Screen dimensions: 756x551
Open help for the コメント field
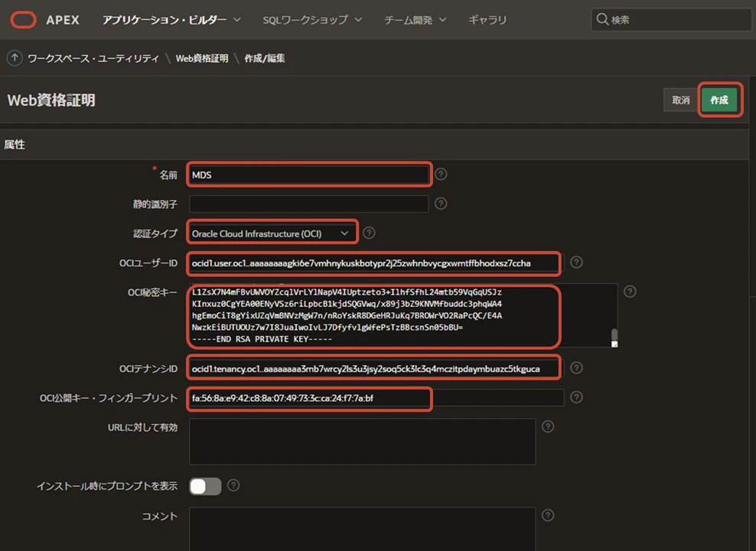pos(548,515)
